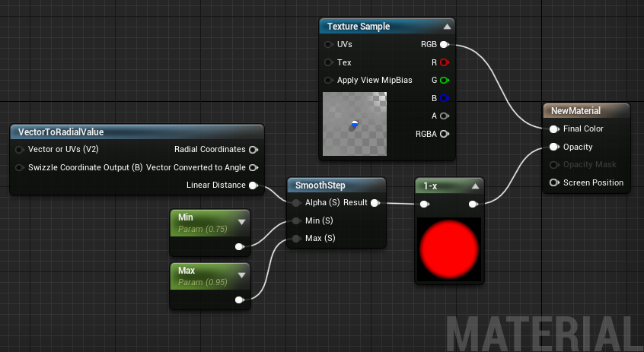Click the Texture Sample preview thumbnail
The image size is (644, 352).
(355, 124)
